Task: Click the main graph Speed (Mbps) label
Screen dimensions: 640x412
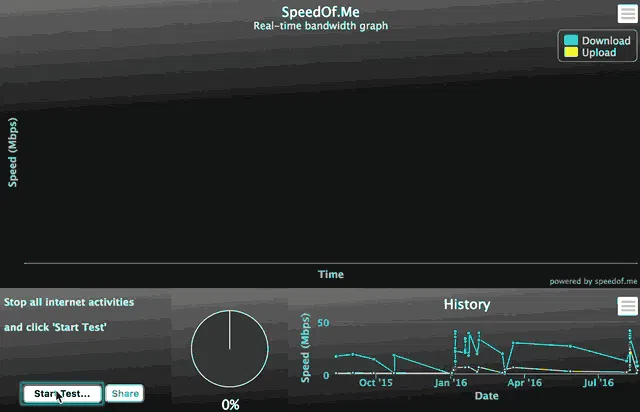Action: pyautogui.click(x=13, y=152)
